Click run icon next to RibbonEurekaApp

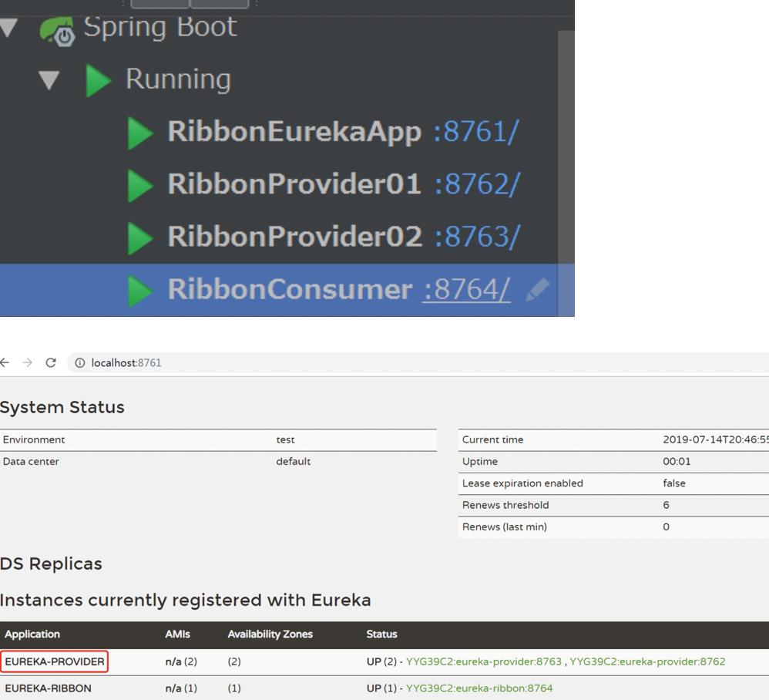point(139,133)
